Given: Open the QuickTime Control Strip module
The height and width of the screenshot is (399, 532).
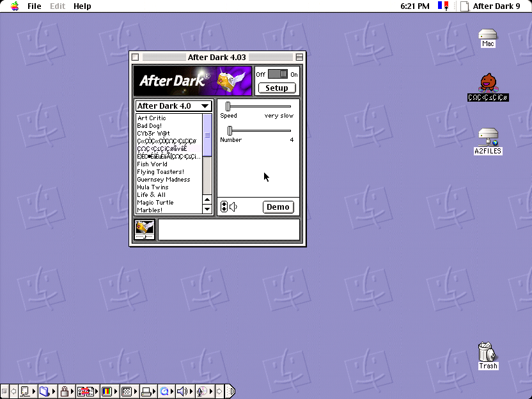Looking at the screenshot, I should [167, 391].
